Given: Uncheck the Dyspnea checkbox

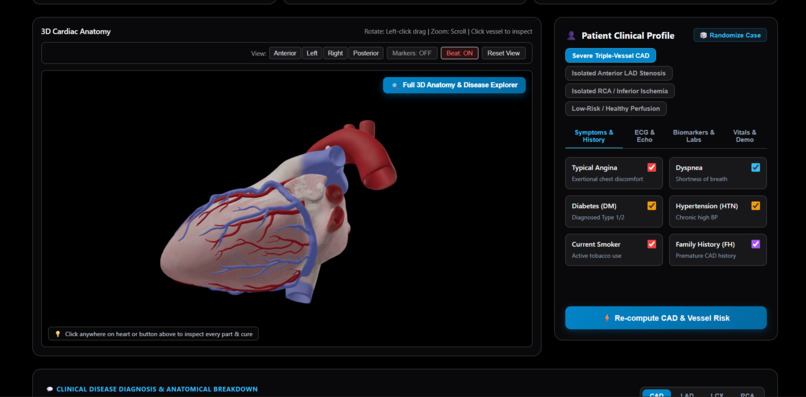Looking at the screenshot, I should click(756, 167).
